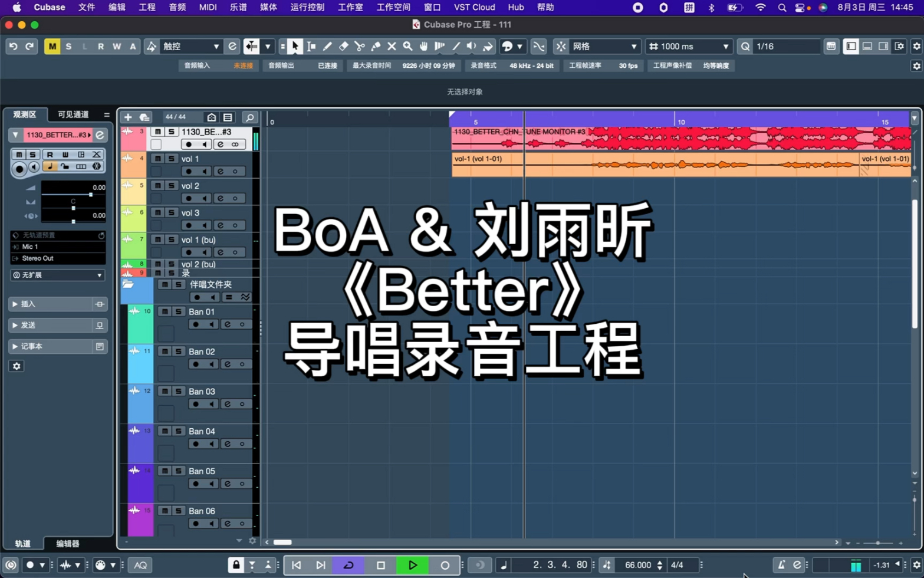This screenshot has height=578, width=924.
Task: Open the 1/16 quantize preset dropdown
Action: point(787,47)
